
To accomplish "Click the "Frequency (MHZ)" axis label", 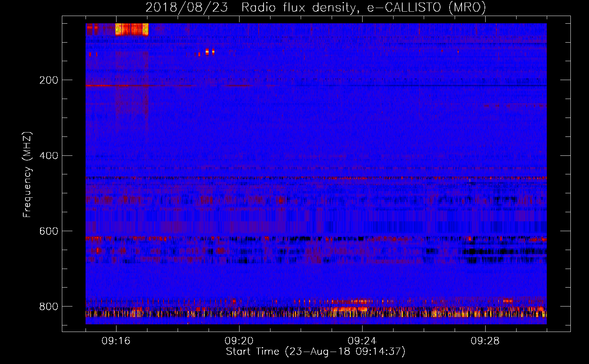I will (27, 175).
